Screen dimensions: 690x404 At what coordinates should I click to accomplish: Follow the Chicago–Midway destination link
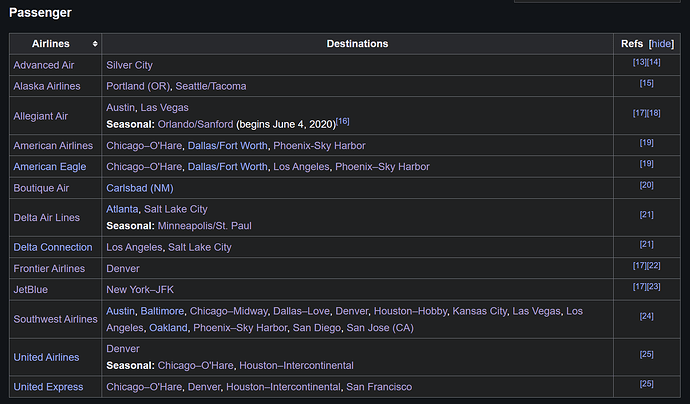[228, 311]
